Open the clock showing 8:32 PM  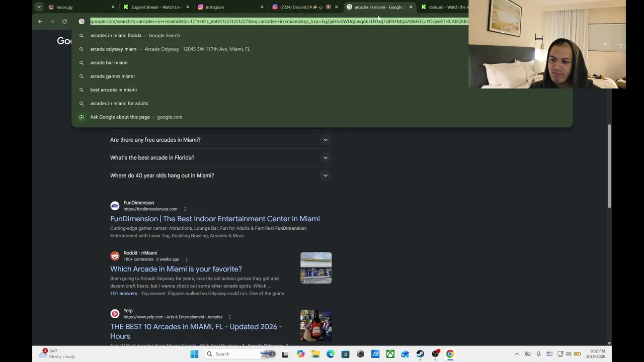(x=596, y=354)
